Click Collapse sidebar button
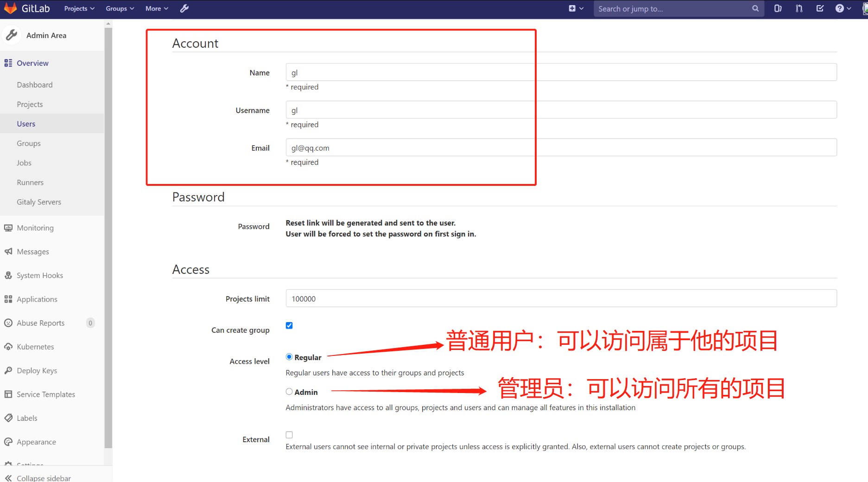The image size is (868, 482). click(x=44, y=478)
